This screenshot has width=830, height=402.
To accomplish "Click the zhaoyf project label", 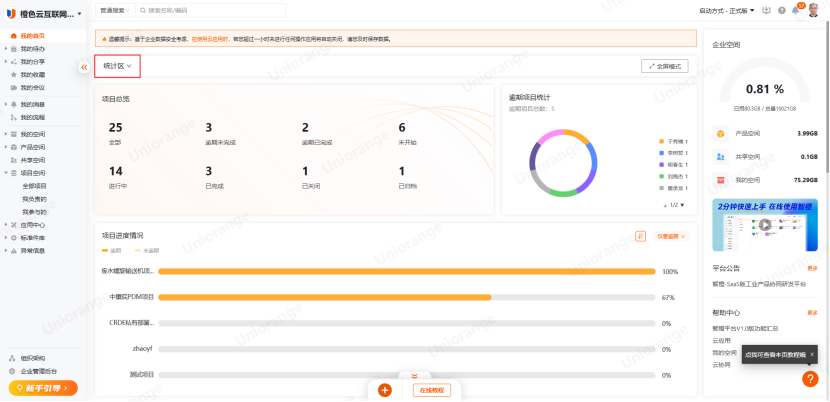I will (142, 349).
